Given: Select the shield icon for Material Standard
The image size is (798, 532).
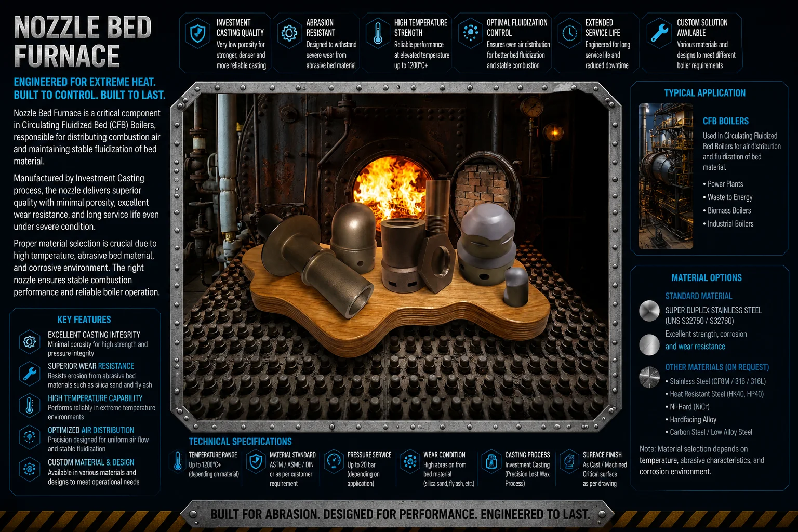Looking at the screenshot, I should 256,461.
